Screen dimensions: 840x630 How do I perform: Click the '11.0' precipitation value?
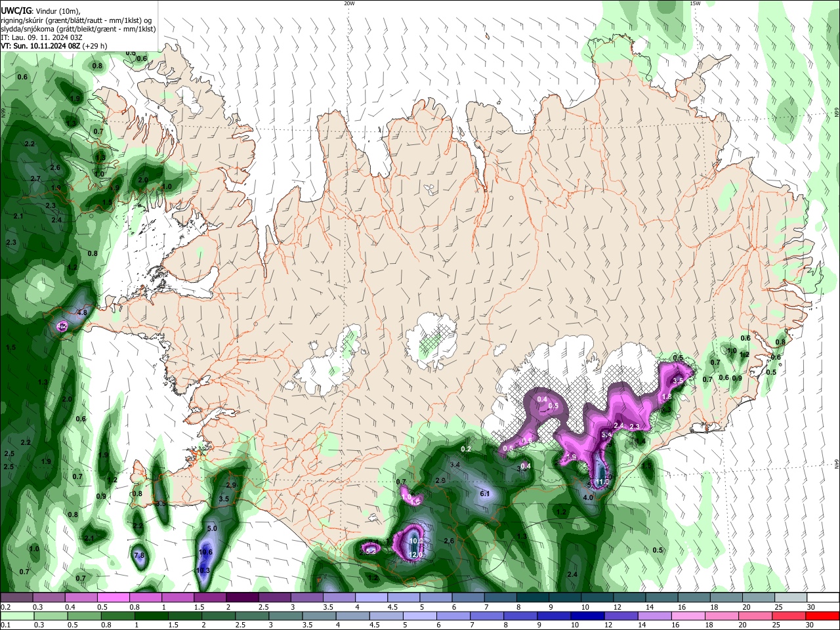602,482
